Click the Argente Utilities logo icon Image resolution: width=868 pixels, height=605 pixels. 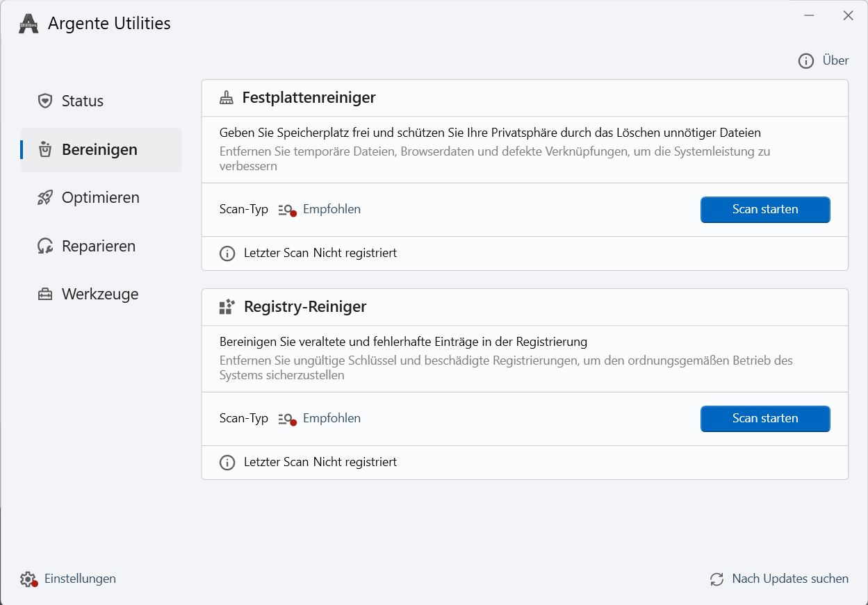[x=28, y=24]
